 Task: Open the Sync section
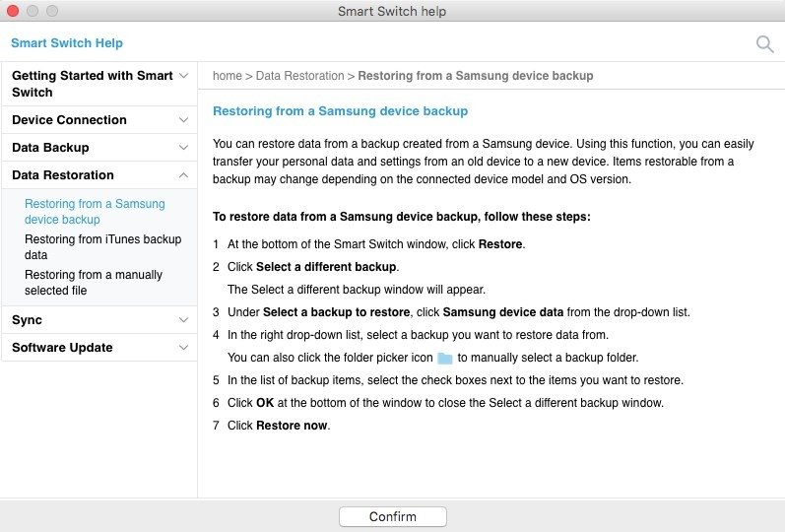(99, 319)
